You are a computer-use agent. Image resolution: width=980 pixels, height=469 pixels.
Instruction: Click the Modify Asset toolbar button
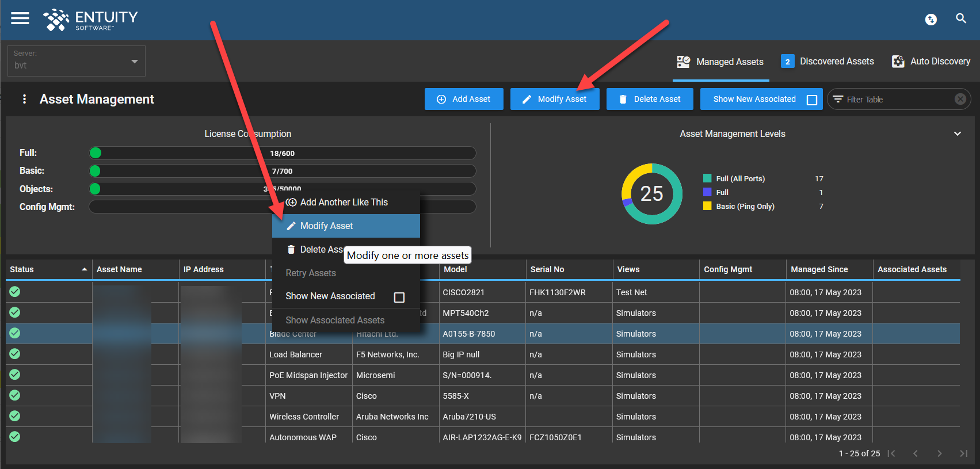[555, 99]
